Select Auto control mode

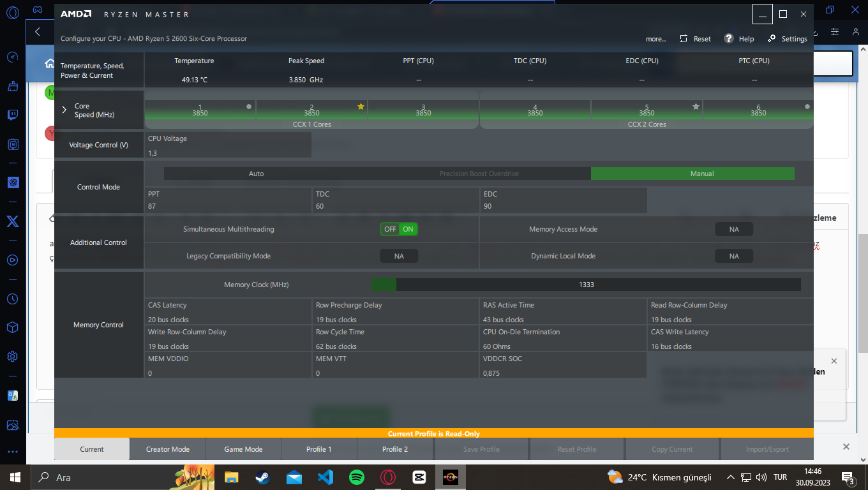point(256,174)
